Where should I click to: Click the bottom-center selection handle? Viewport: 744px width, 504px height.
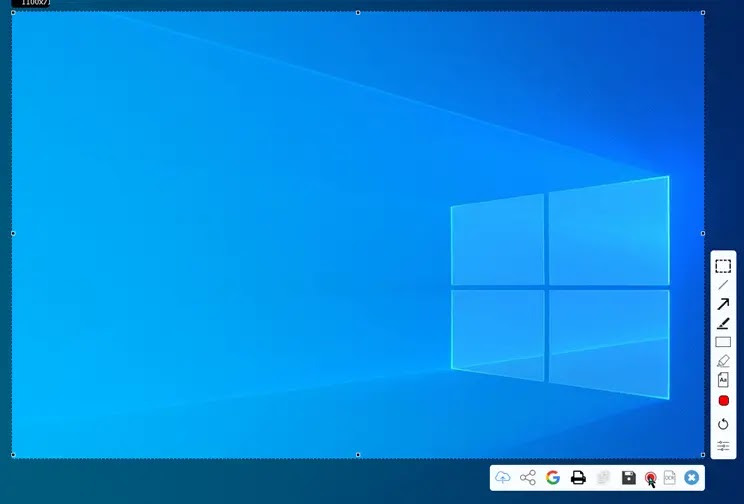pyautogui.click(x=358, y=455)
